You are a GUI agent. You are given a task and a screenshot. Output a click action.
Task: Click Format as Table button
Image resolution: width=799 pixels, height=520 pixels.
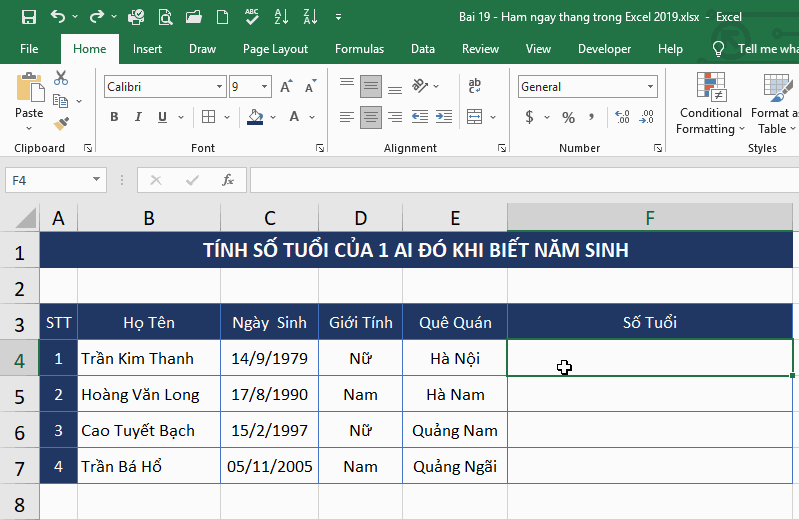(774, 103)
